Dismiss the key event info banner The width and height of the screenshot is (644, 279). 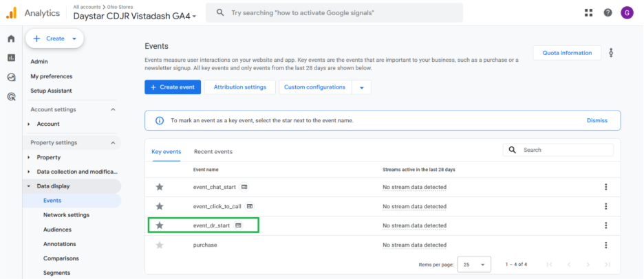(597, 121)
